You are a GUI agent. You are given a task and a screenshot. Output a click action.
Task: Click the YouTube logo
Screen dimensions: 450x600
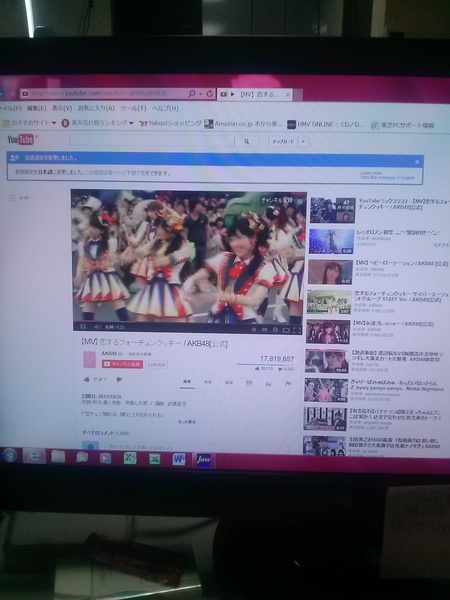(x=21, y=139)
